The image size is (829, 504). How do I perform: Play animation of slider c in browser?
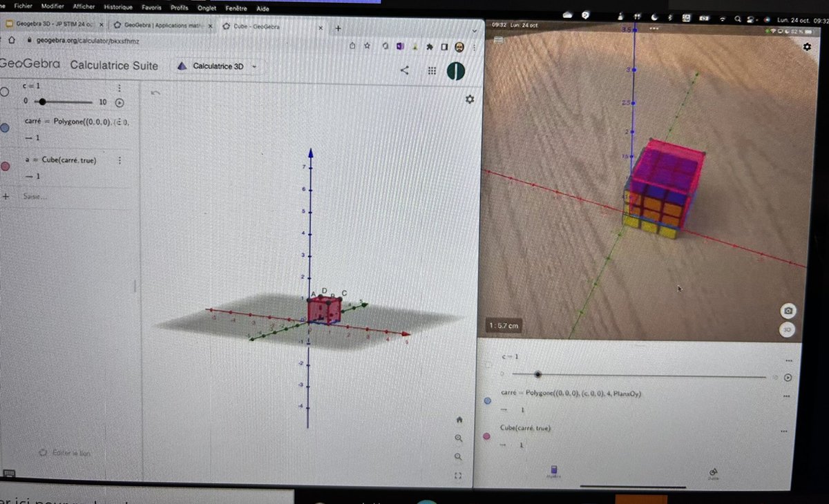coord(120,102)
